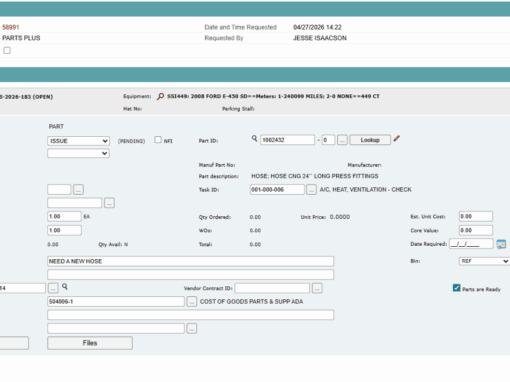Click the Files button
The image size is (510, 382).
pos(90,343)
